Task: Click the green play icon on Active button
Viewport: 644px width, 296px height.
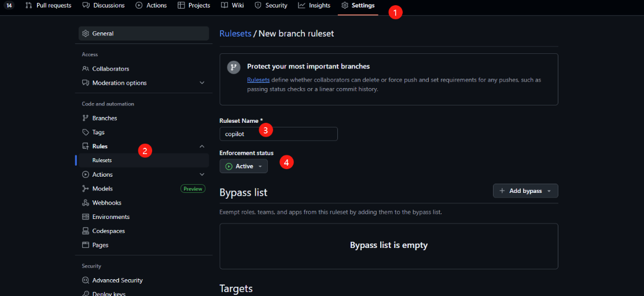Action: [x=229, y=166]
